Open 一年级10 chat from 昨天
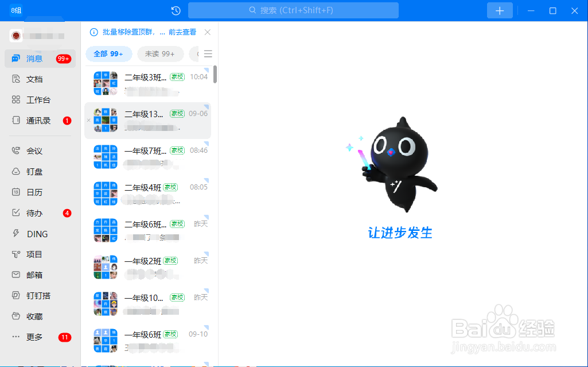The width and height of the screenshot is (588, 367). click(x=148, y=304)
